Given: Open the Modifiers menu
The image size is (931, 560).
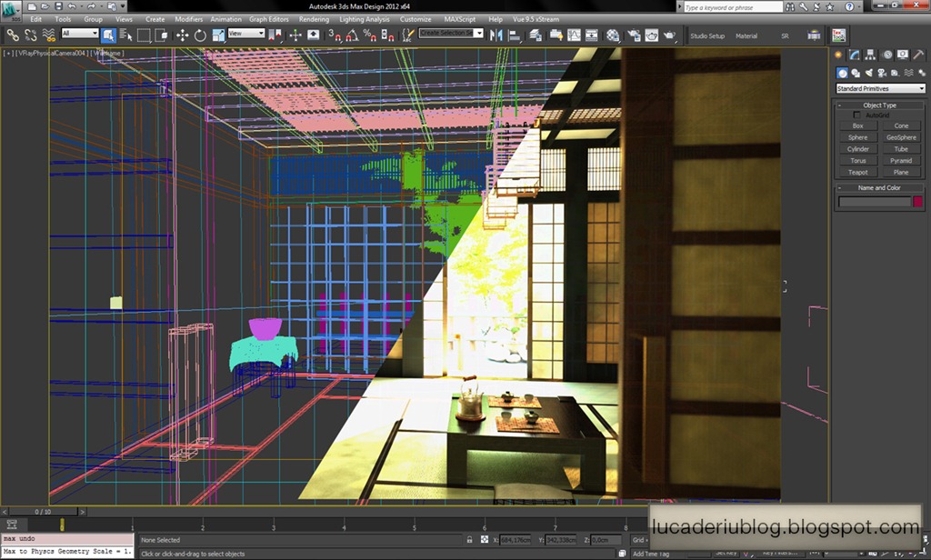Looking at the screenshot, I should (x=189, y=19).
